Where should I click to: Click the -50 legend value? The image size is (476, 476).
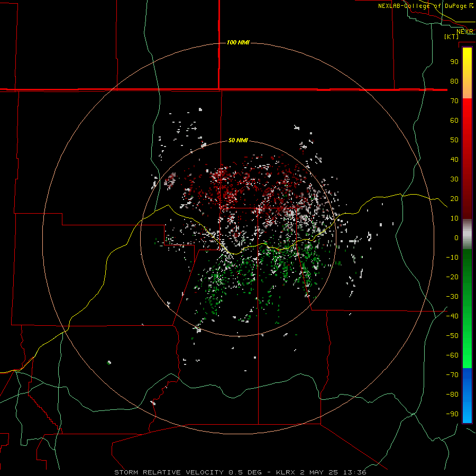click(452, 336)
